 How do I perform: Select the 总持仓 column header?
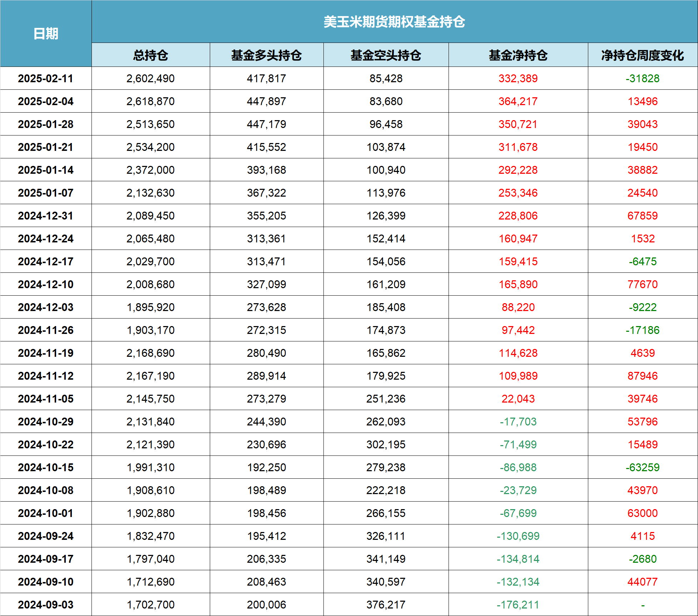(x=150, y=55)
